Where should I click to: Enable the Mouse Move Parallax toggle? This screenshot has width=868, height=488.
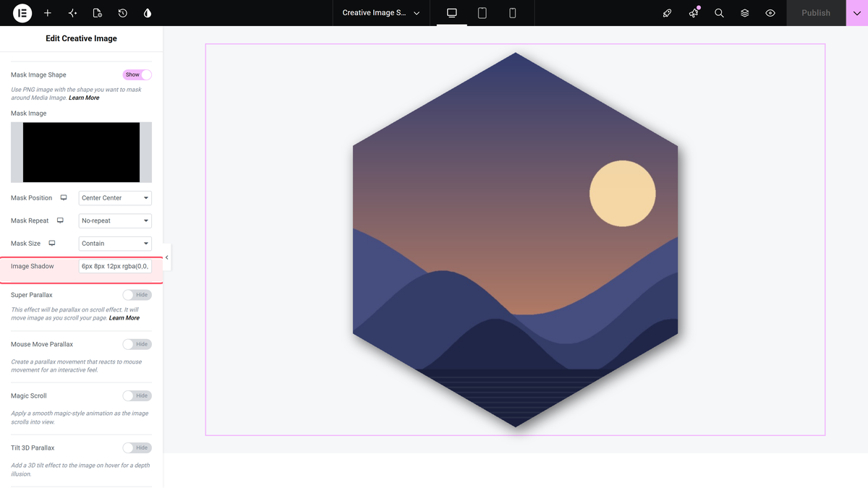point(137,344)
